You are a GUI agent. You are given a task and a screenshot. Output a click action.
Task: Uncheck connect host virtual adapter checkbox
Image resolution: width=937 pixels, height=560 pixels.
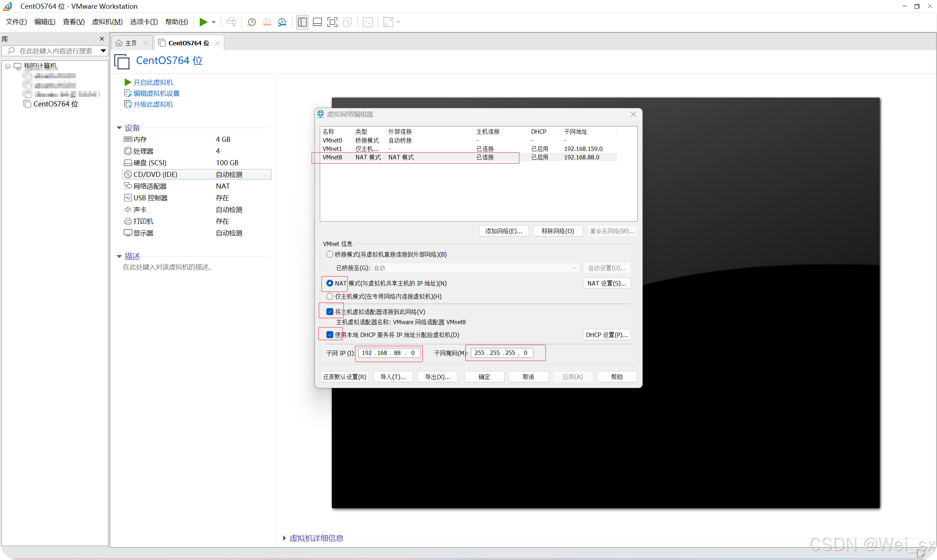coord(330,312)
